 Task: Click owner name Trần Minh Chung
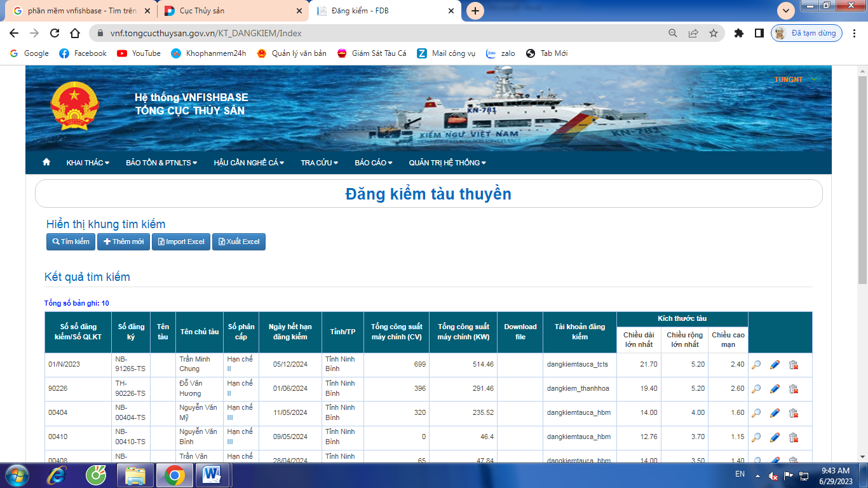(194, 364)
